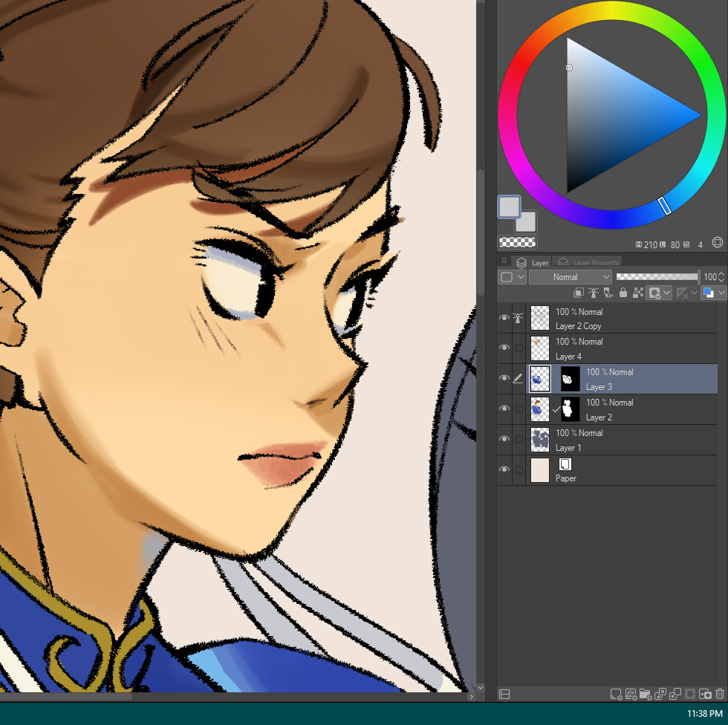Open the palette color dropdown arrow
The width and height of the screenshot is (728, 725).
tap(521, 277)
